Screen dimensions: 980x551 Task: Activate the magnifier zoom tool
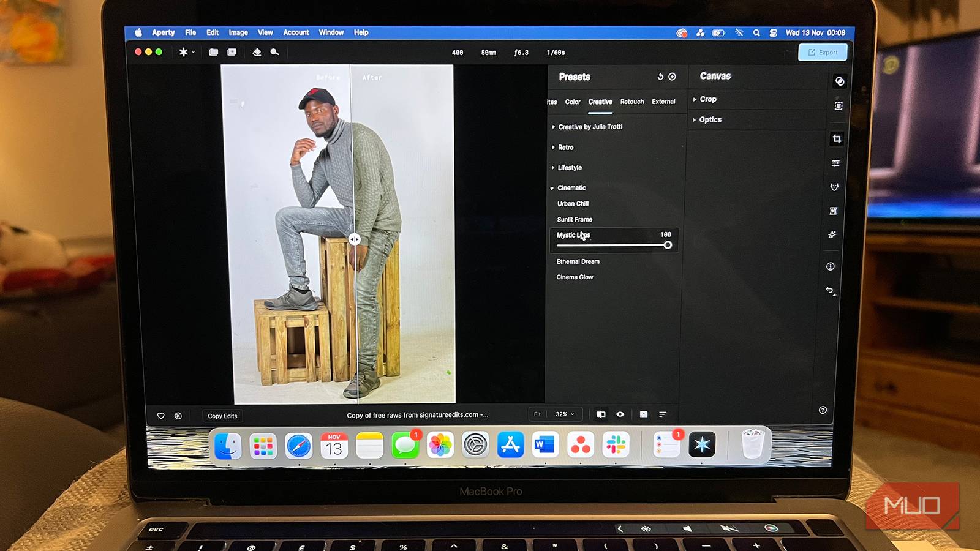click(274, 53)
